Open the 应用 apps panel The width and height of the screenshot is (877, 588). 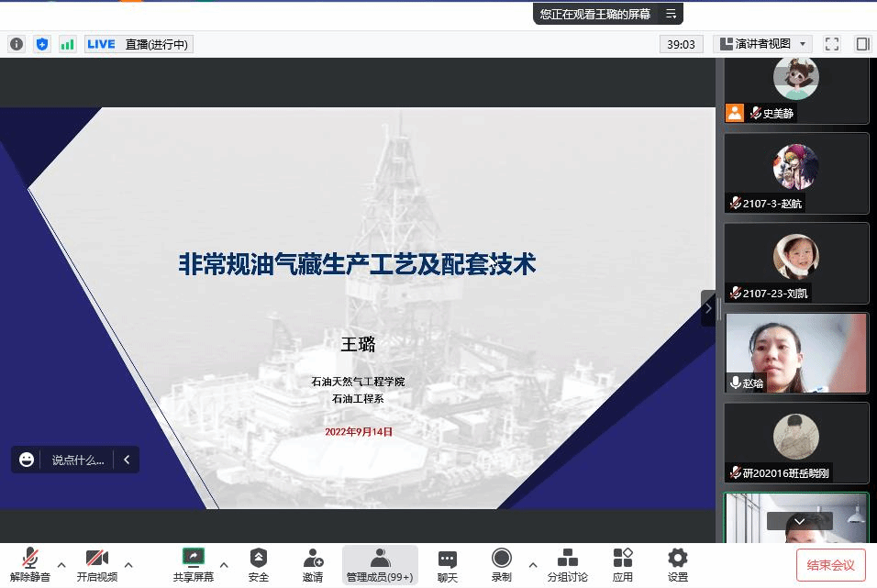point(623,565)
